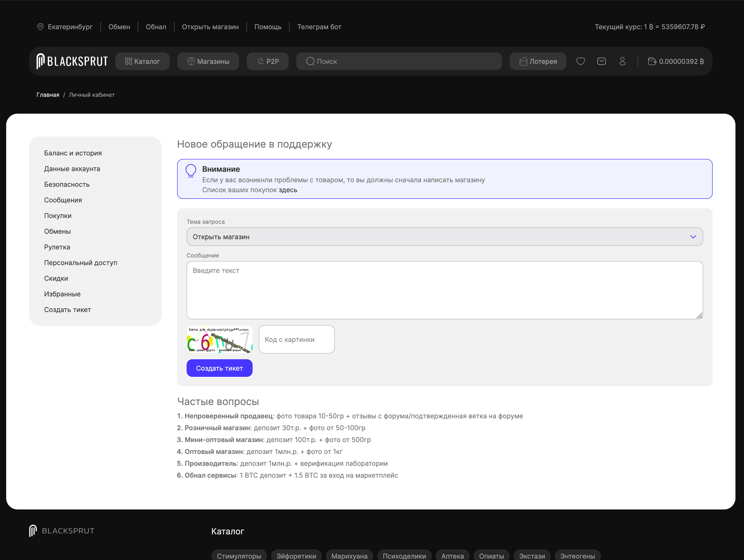Open Безопасность in the sidebar menu
The height and width of the screenshot is (560, 744).
(x=67, y=184)
